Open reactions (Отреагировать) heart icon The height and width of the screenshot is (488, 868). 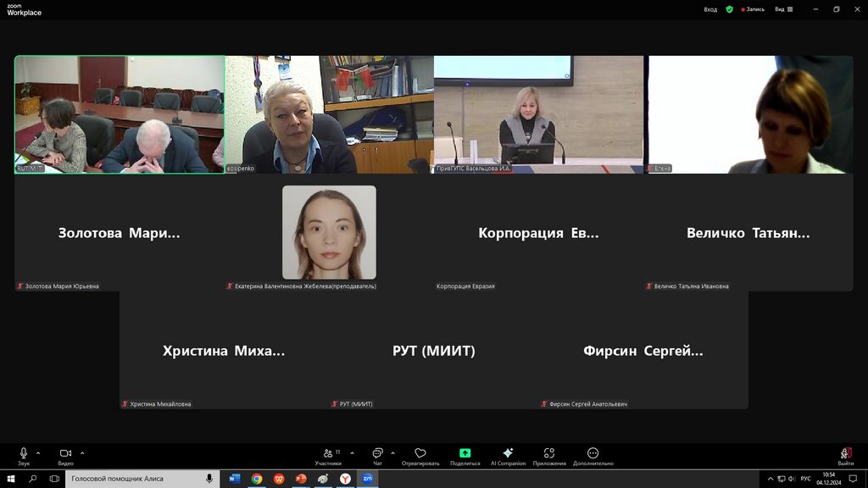(x=420, y=454)
